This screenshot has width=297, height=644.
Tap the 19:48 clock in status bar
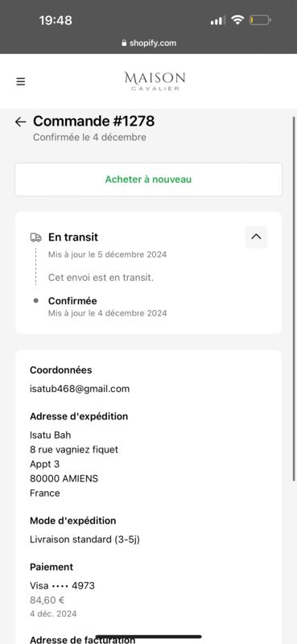pyautogui.click(x=56, y=20)
